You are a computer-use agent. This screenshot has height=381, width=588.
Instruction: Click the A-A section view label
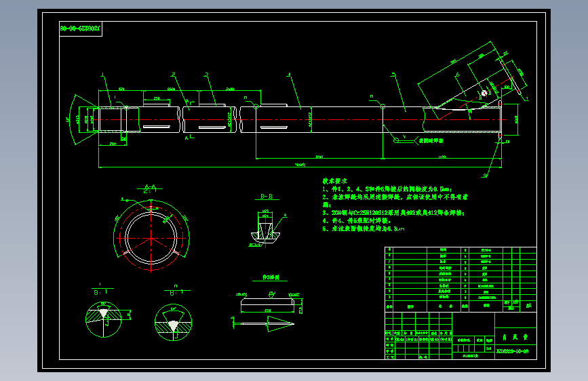click(150, 186)
